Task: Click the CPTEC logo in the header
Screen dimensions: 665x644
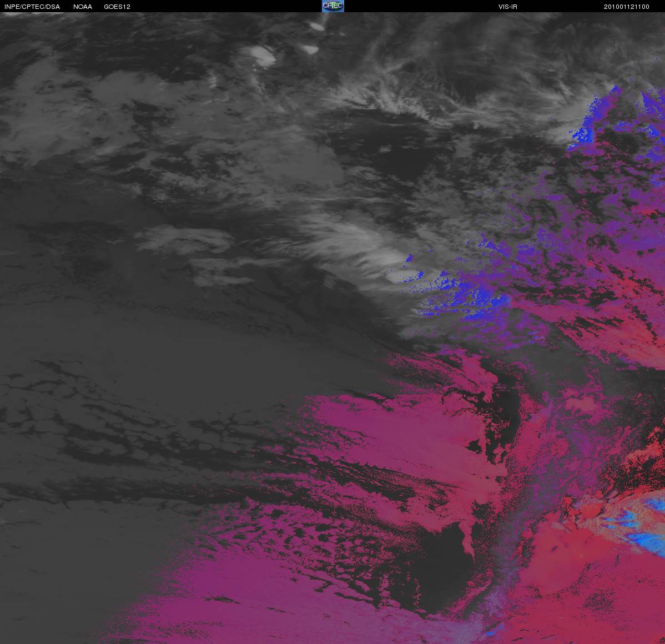Action: pos(333,6)
